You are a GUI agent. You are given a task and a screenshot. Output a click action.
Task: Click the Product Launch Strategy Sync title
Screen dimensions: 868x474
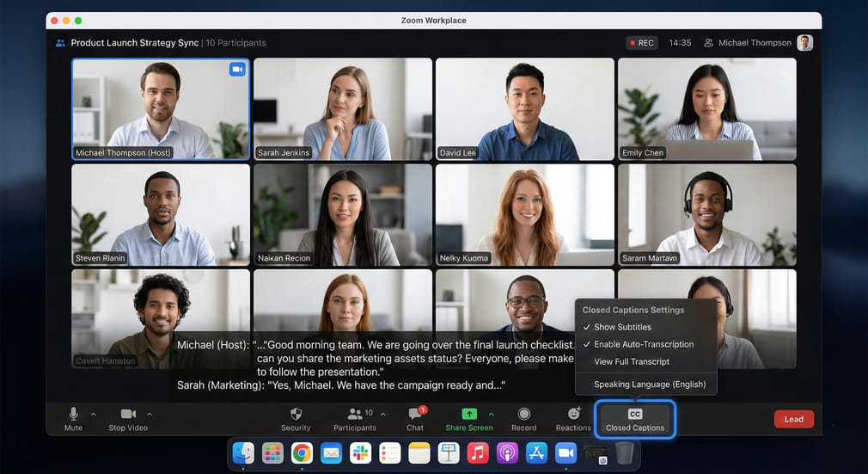135,43
